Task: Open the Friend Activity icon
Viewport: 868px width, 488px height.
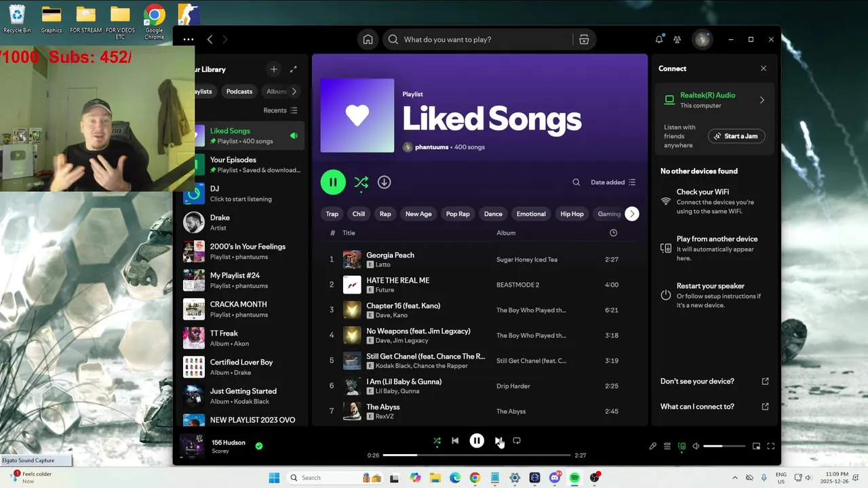Action: tap(677, 39)
